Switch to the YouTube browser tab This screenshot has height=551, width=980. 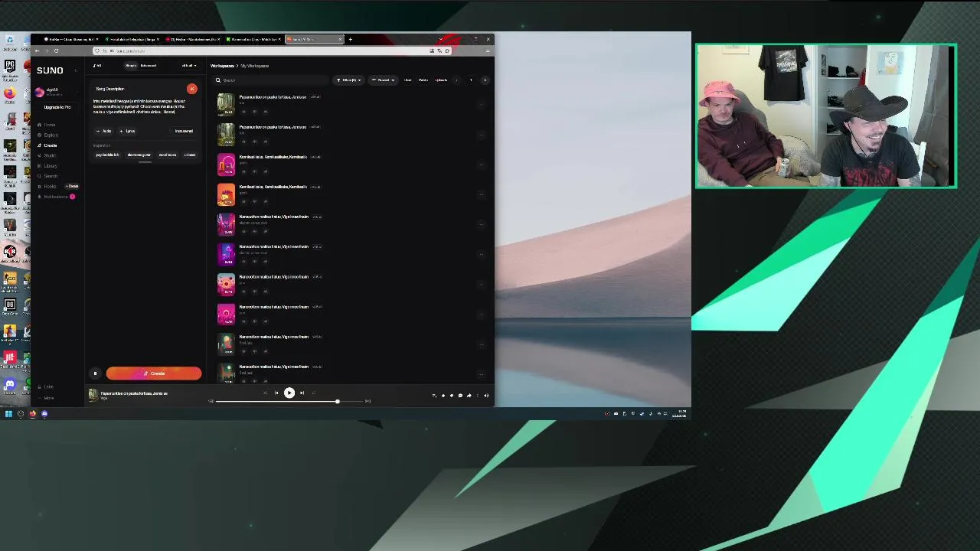[x=191, y=39]
